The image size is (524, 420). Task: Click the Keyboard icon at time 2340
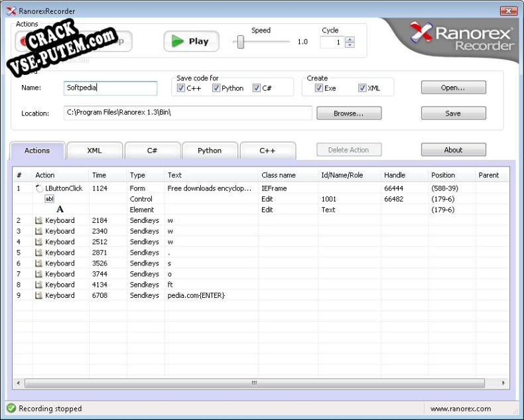click(38, 231)
